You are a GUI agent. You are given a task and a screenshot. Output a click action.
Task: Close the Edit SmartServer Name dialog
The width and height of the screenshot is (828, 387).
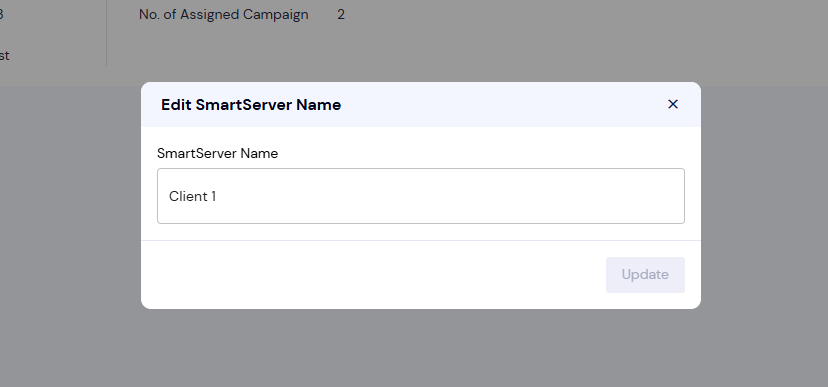click(x=672, y=104)
